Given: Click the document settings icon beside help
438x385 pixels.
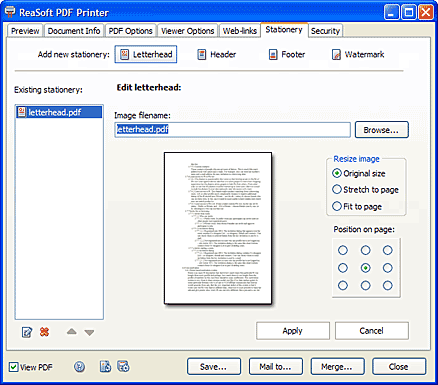Looking at the screenshot, I should [x=105, y=366].
